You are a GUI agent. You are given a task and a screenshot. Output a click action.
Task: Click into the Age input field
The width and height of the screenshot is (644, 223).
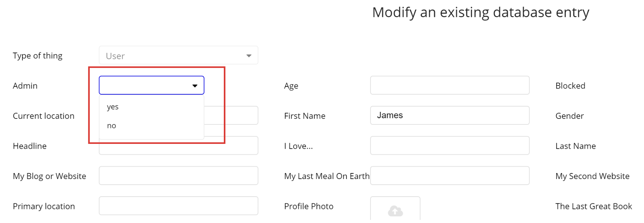click(449, 85)
